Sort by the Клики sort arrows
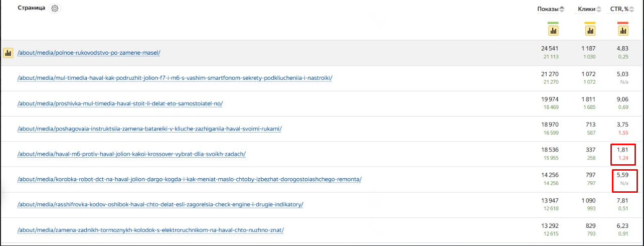This screenshot has height=246, width=644. pyautogui.click(x=598, y=9)
